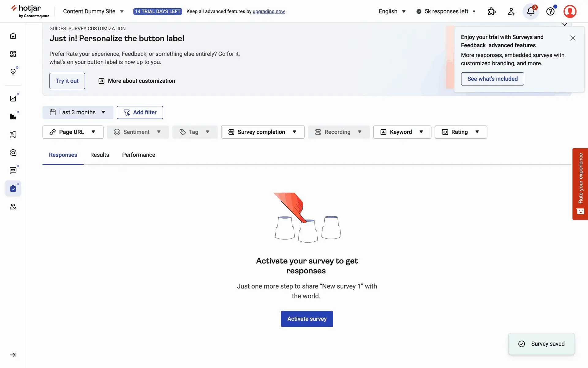Open Highlights lightbulb icon in sidebar
This screenshot has width=588, height=368.
pos(13,72)
